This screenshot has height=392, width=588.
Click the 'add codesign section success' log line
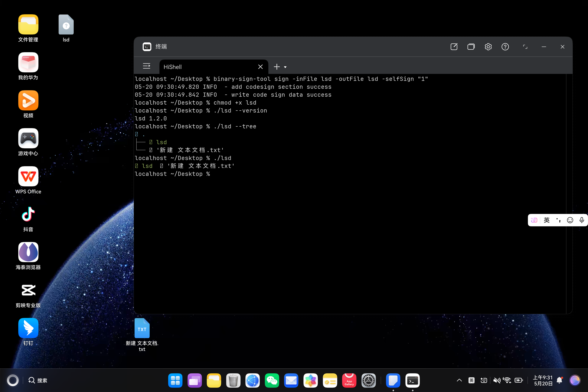click(x=233, y=87)
